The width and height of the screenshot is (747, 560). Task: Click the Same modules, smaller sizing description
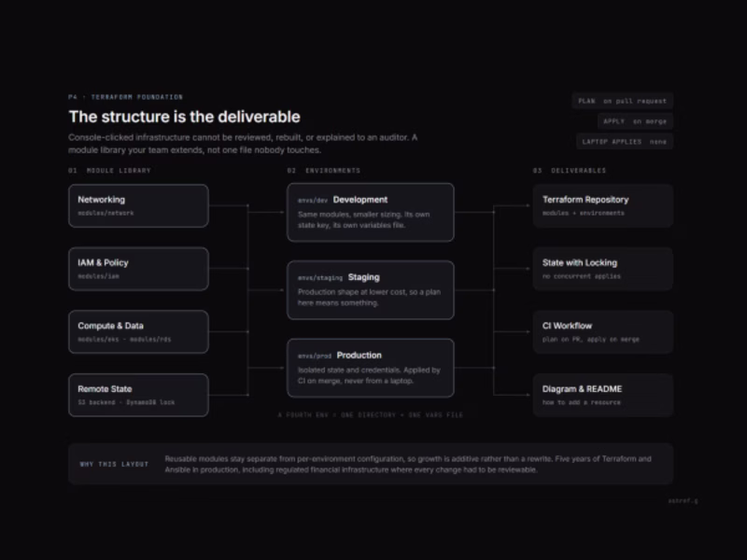363,219
